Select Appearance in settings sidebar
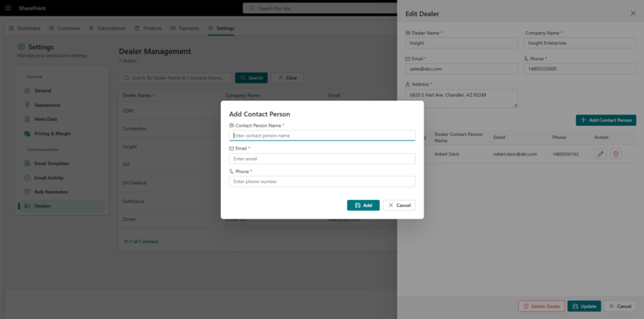 [x=62, y=105]
